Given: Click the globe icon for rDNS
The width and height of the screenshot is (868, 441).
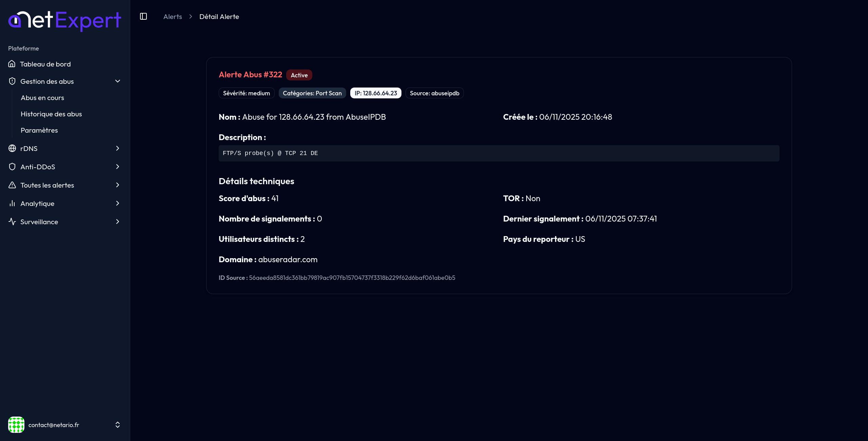Looking at the screenshot, I should 12,148.
